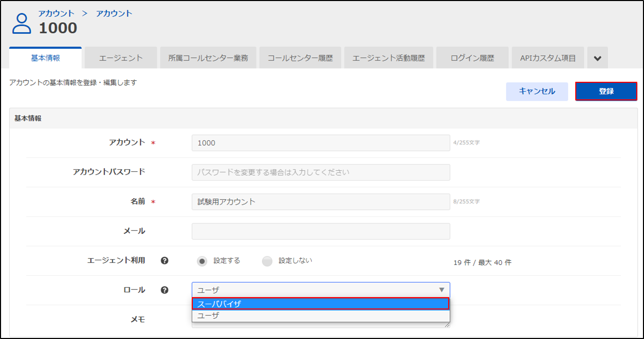644x339 pixels.
Task: Focus the empty メール input field
Action: (x=320, y=231)
